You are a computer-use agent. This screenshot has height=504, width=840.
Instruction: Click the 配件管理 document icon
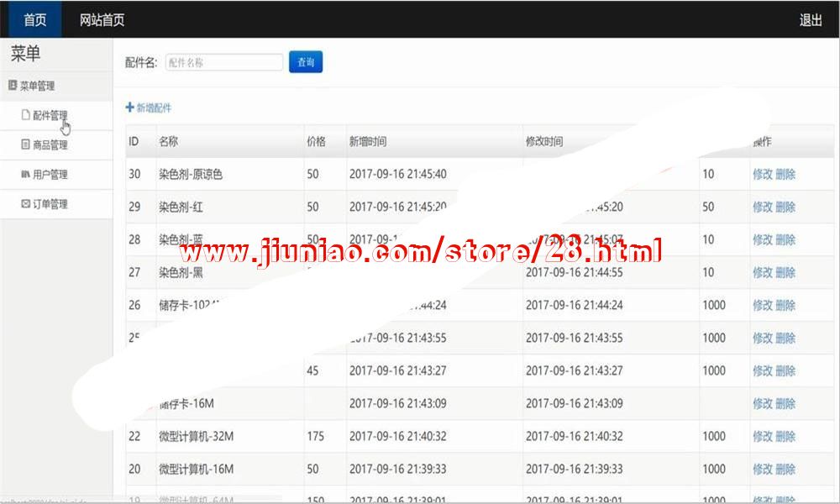click(x=25, y=116)
